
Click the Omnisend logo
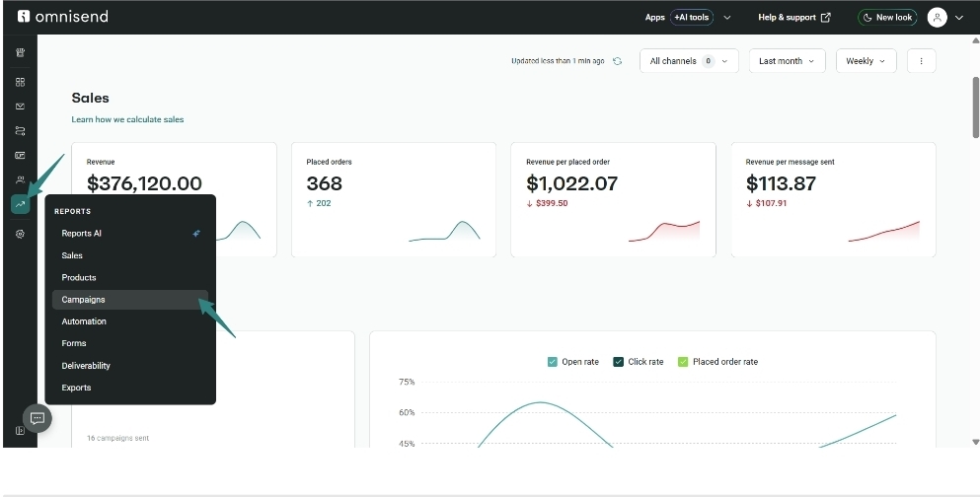pyautogui.click(x=62, y=16)
